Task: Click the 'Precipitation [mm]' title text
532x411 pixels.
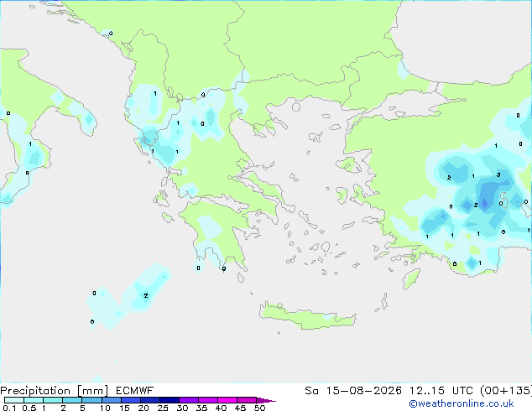Action: [x=54, y=391]
